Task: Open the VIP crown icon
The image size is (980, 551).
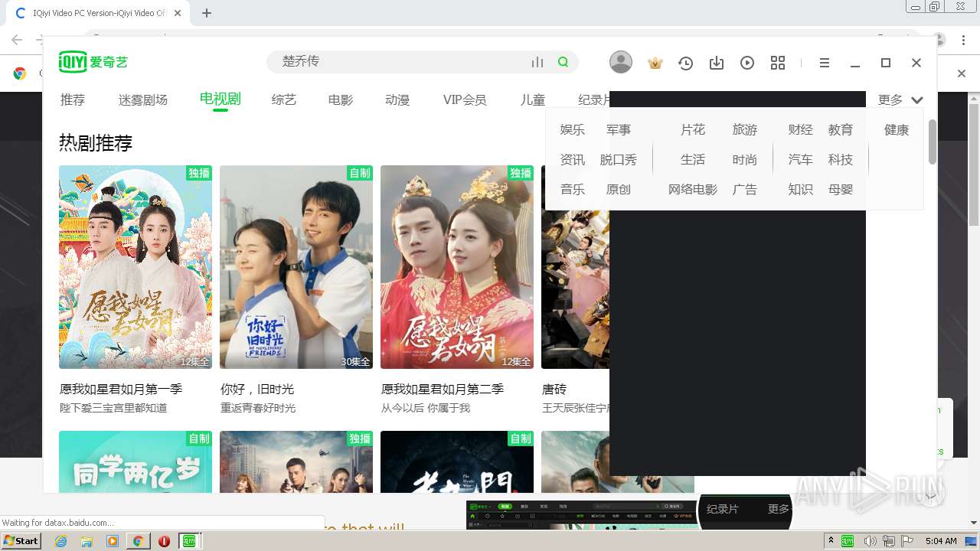Action: pos(655,63)
